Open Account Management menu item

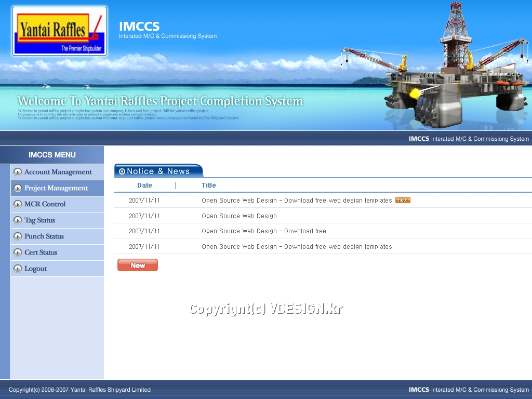point(57,172)
